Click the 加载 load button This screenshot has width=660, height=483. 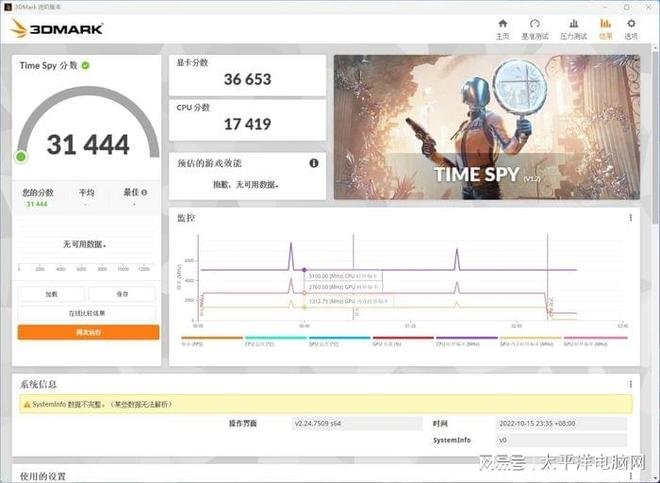[51, 294]
